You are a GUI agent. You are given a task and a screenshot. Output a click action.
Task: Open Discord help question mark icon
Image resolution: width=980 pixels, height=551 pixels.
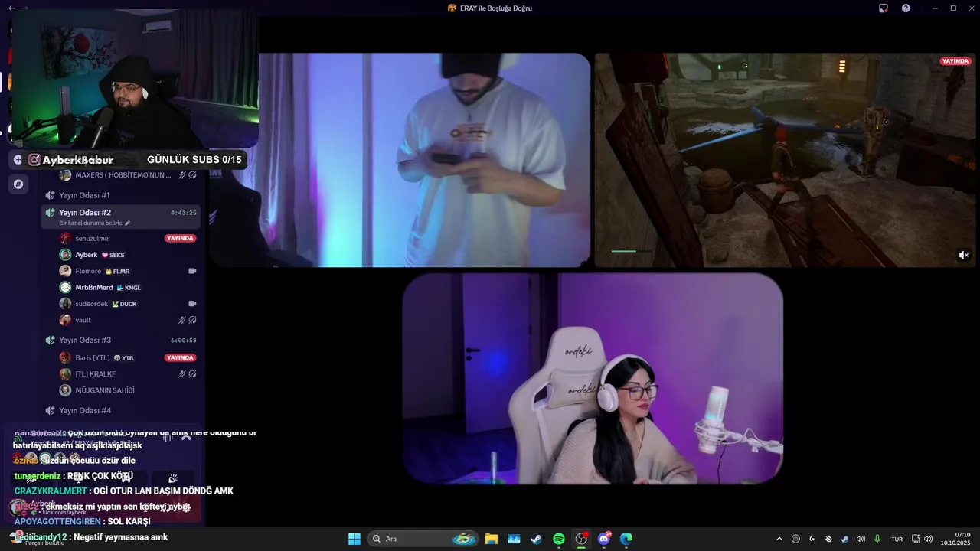point(906,8)
